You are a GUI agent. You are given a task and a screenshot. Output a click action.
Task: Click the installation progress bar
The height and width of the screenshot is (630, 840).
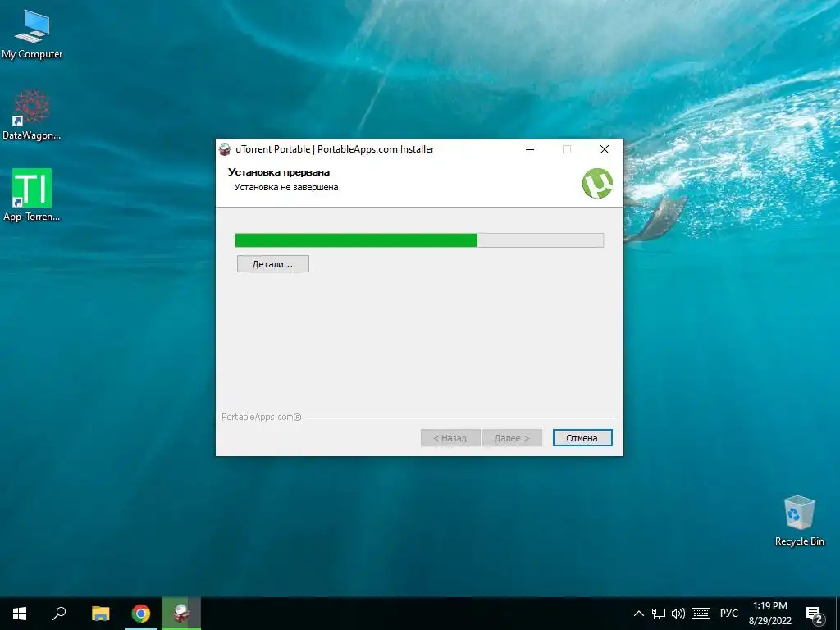[419, 240]
